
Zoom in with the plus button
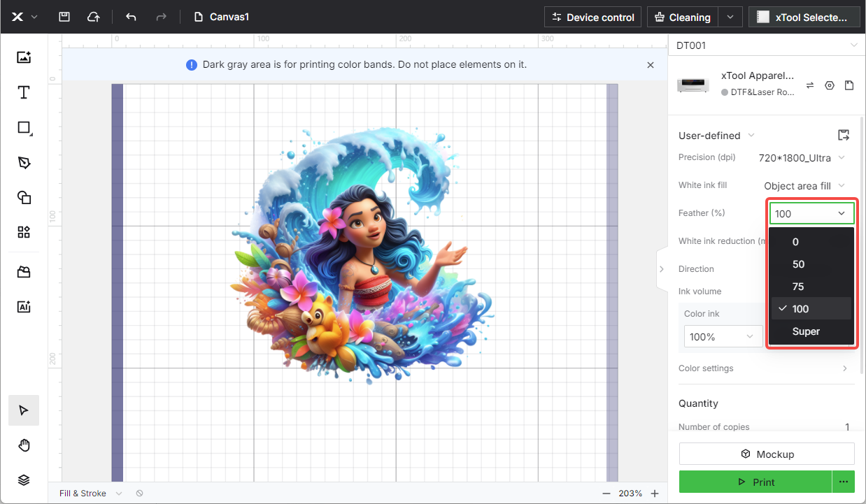pos(655,494)
